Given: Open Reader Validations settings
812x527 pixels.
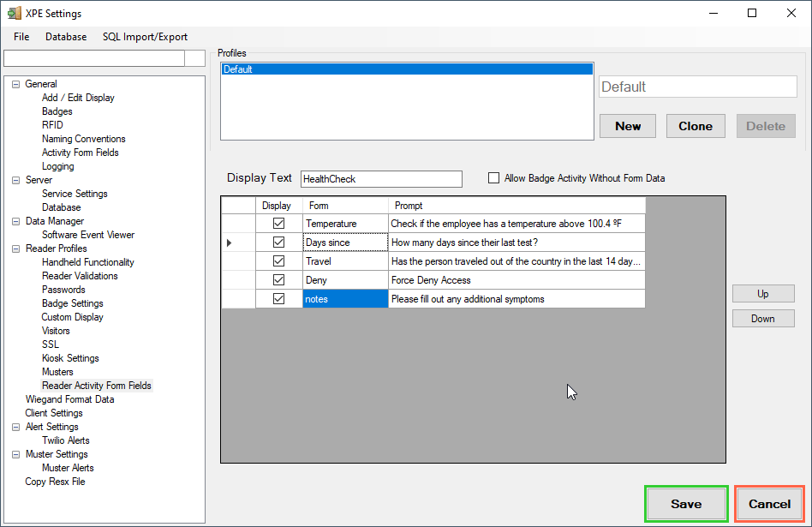Looking at the screenshot, I should pyautogui.click(x=80, y=276).
